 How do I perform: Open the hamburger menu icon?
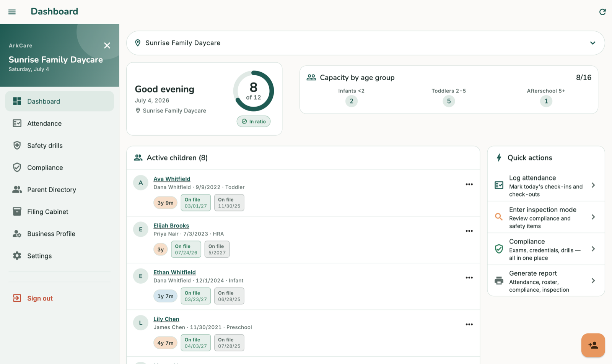tap(12, 12)
